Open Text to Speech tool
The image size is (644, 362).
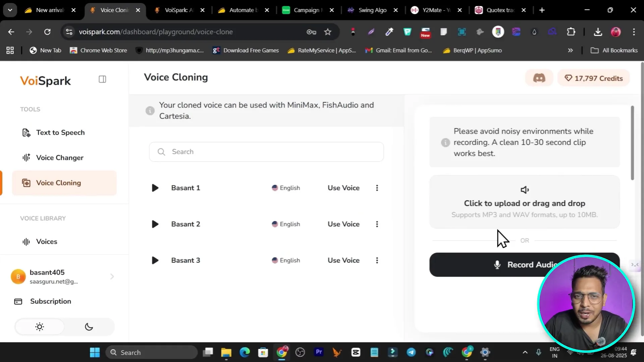coord(60,133)
